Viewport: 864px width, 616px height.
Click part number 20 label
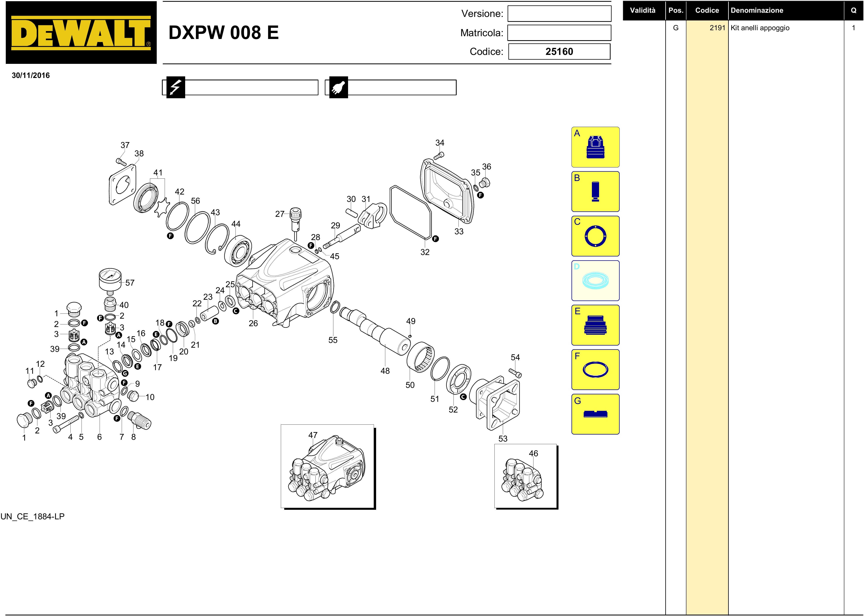pyautogui.click(x=184, y=352)
